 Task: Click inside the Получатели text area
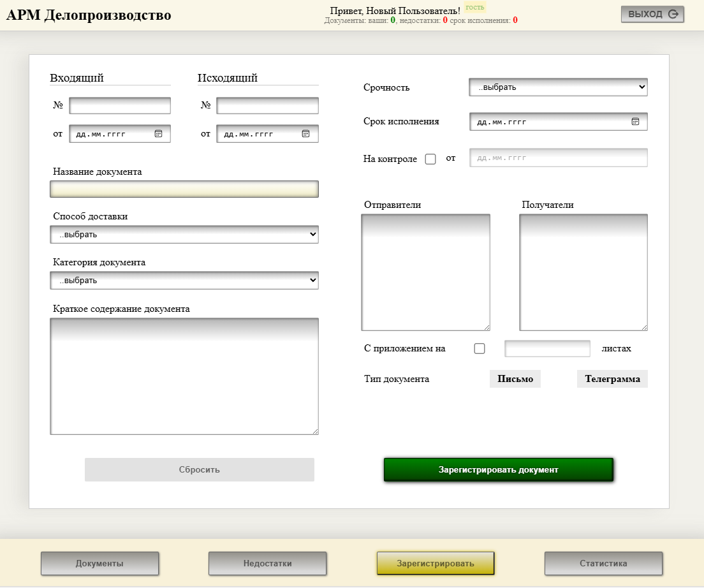point(583,272)
